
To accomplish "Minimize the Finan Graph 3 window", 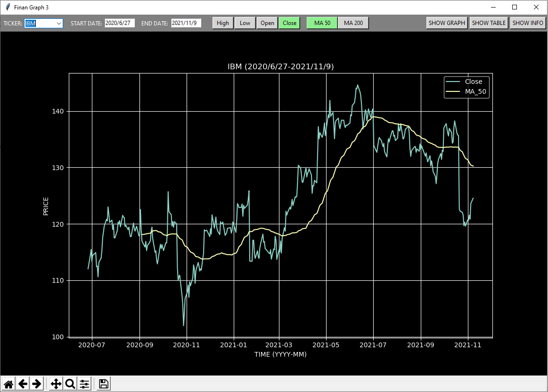I will coord(493,7).
